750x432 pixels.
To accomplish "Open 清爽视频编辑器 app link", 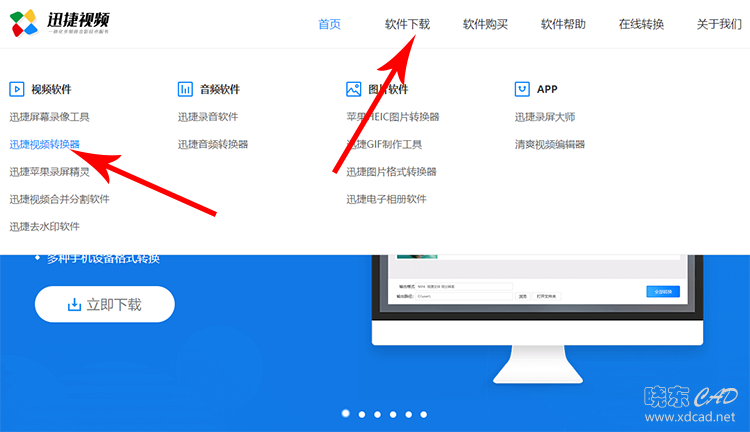I will pyautogui.click(x=550, y=144).
